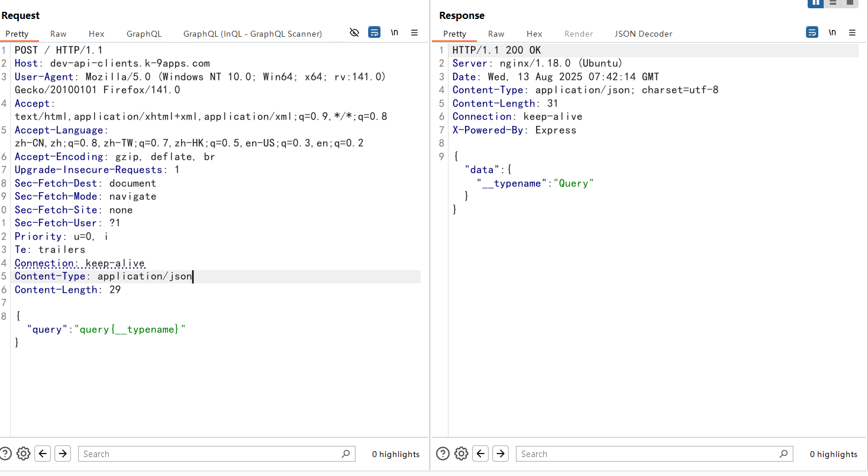Switch Request view to the Raw tab
The width and height of the screenshot is (868, 476).
tap(58, 34)
